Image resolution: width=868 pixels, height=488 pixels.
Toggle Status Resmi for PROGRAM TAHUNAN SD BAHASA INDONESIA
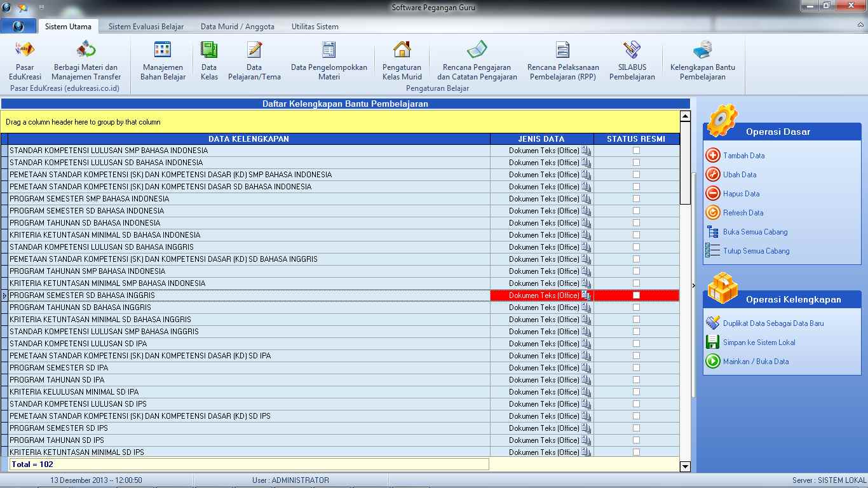point(636,223)
